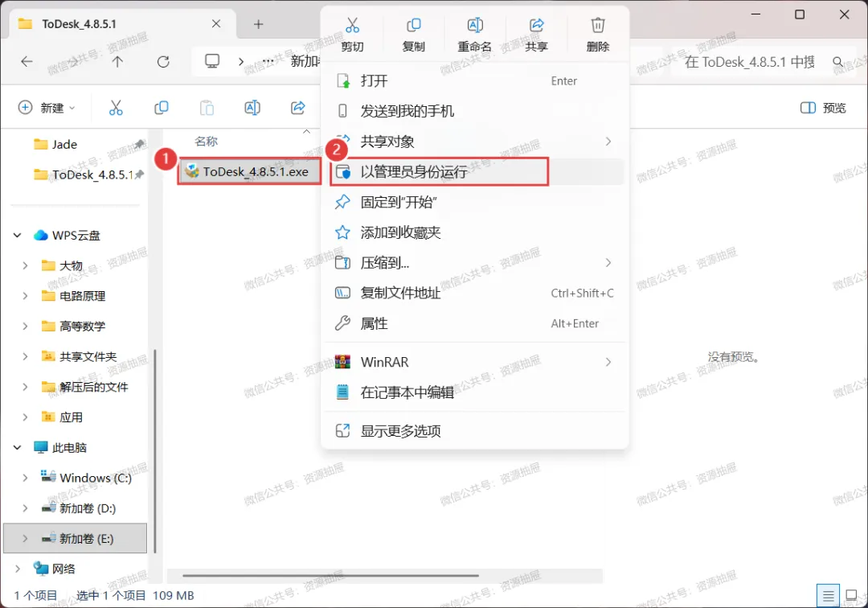The image size is (868, 608).
Task: Open 共享对象 submenu arrow
Action: pyautogui.click(x=608, y=142)
